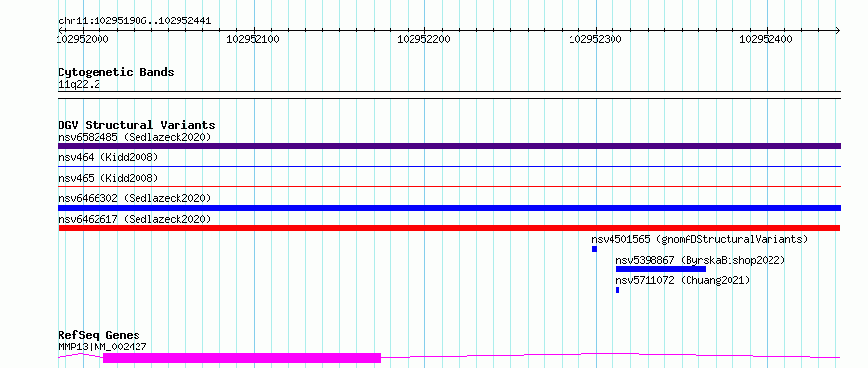Click the thick red nsv6462617 bar
Viewport: 868px width, 368px height.
pos(449,228)
